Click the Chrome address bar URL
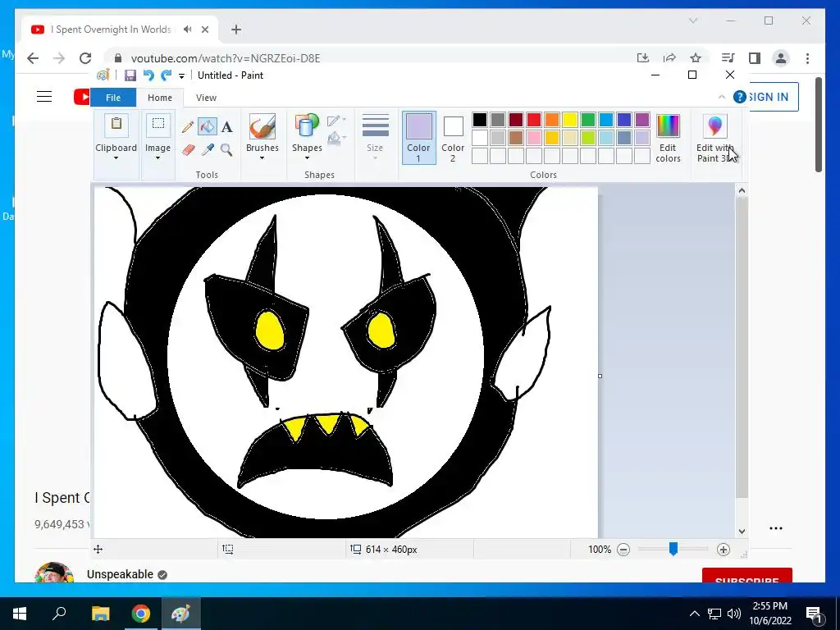The width and height of the screenshot is (840, 630). (226, 58)
